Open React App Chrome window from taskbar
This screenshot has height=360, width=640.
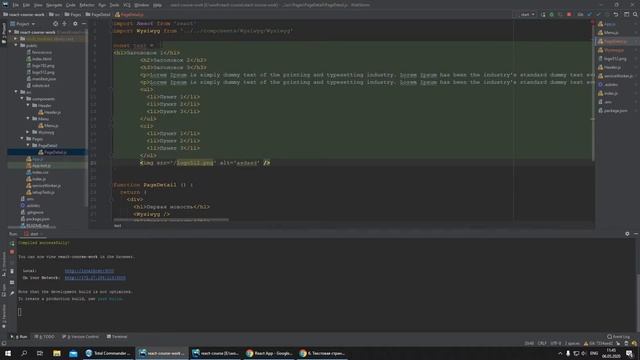[x=269, y=353]
